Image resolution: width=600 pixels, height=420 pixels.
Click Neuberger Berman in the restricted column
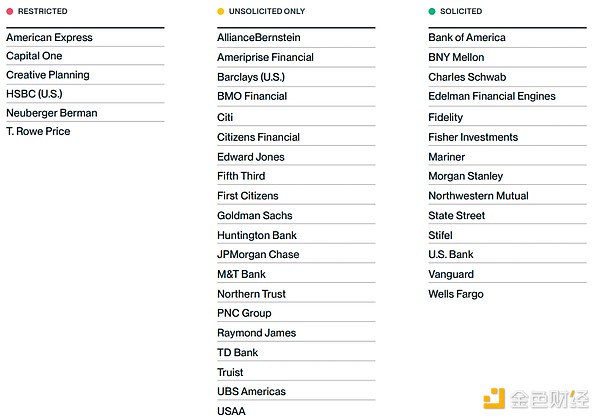tap(52, 113)
